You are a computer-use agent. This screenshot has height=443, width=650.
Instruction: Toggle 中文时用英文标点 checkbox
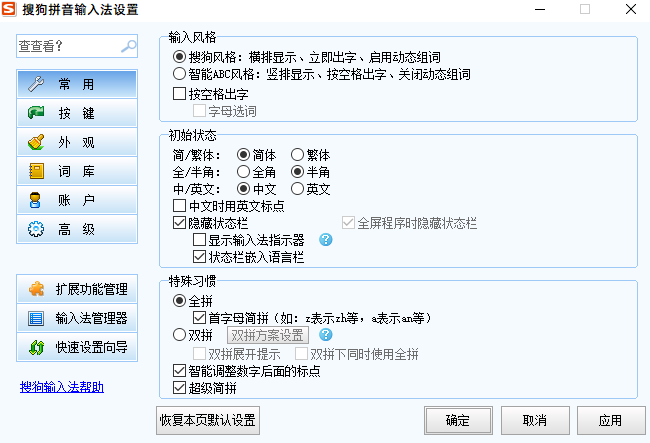click(179, 206)
